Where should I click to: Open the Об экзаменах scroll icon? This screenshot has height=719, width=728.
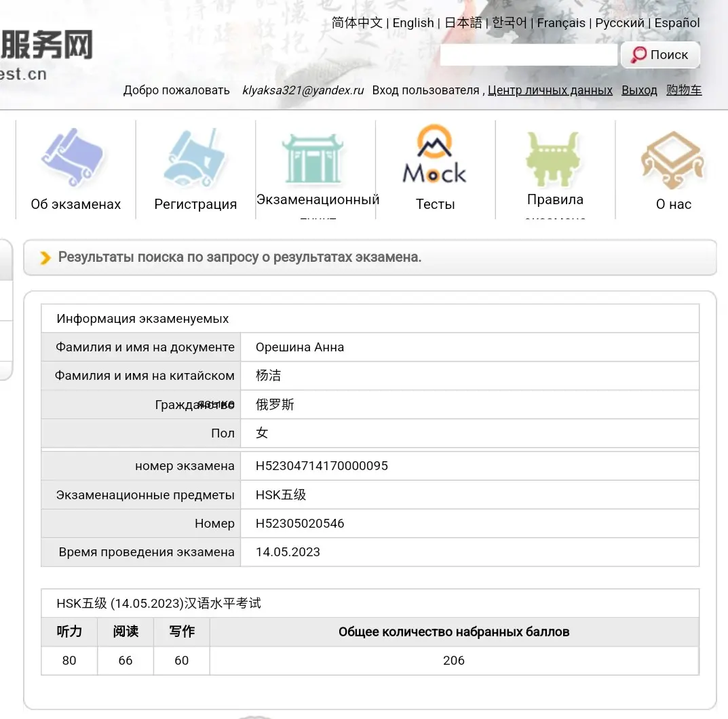click(x=73, y=158)
